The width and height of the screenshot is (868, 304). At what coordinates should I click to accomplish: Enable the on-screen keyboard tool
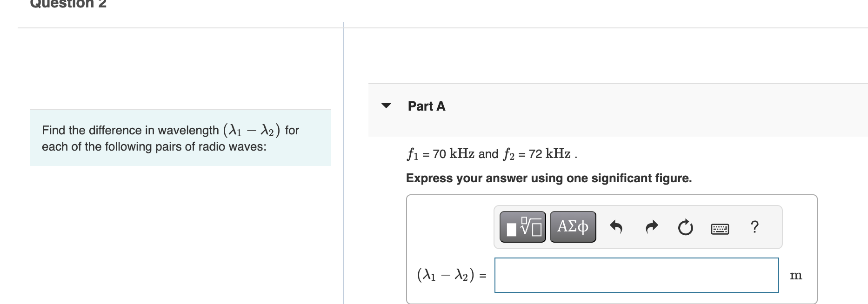[x=720, y=228]
